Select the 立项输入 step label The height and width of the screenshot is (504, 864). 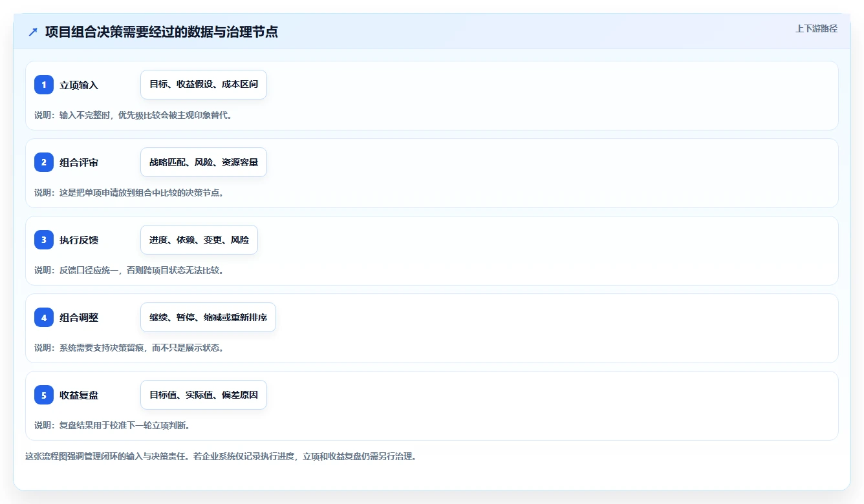(x=79, y=85)
